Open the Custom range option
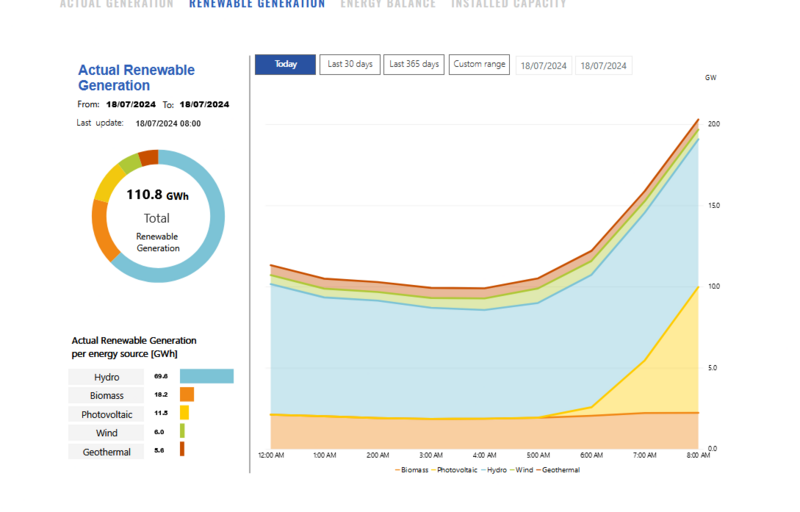800x512 pixels. [x=479, y=64]
